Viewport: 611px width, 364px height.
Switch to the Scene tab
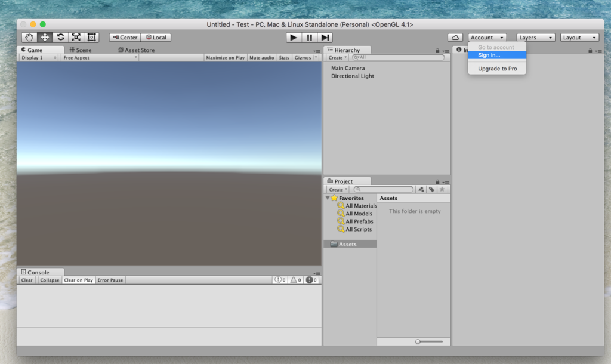(81, 50)
